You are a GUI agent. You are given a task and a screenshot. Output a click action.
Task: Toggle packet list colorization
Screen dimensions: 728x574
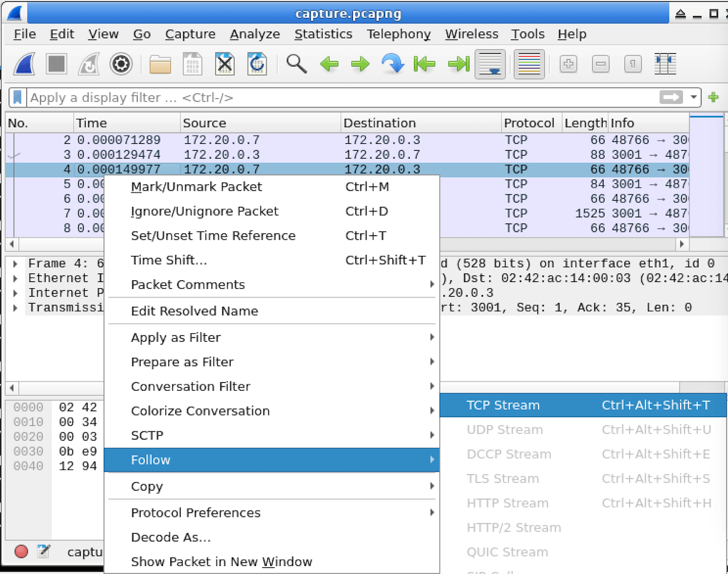(529, 64)
